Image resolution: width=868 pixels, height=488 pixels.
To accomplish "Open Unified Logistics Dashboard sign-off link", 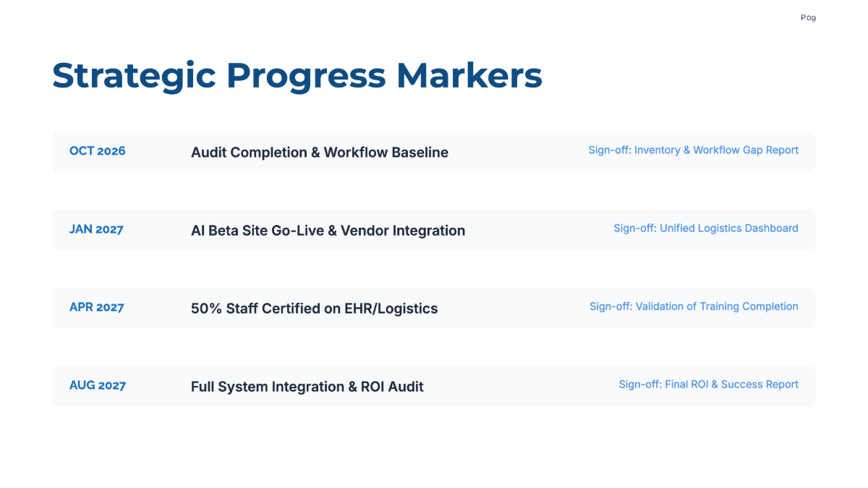I will (x=706, y=228).
